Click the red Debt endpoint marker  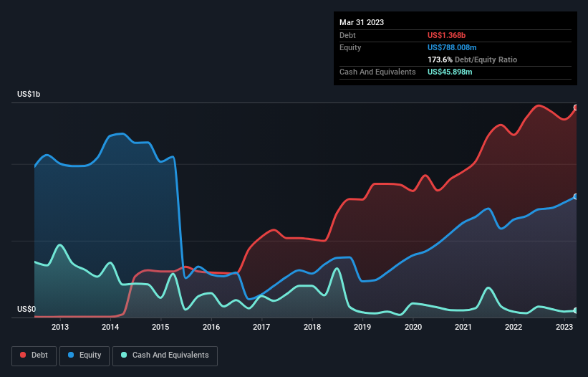tap(576, 108)
